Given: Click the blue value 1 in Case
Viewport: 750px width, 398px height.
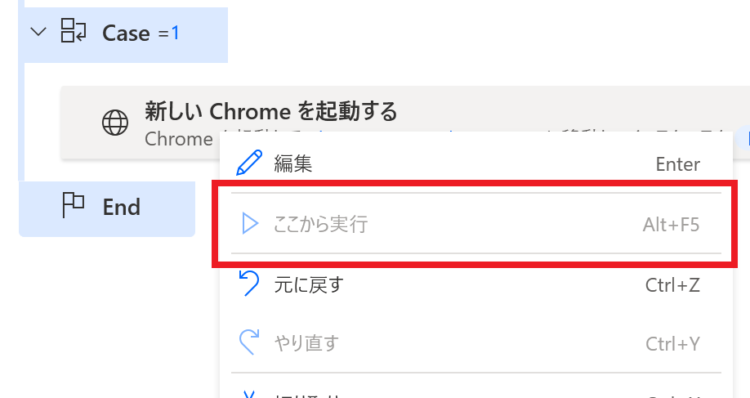Looking at the screenshot, I should (x=176, y=33).
